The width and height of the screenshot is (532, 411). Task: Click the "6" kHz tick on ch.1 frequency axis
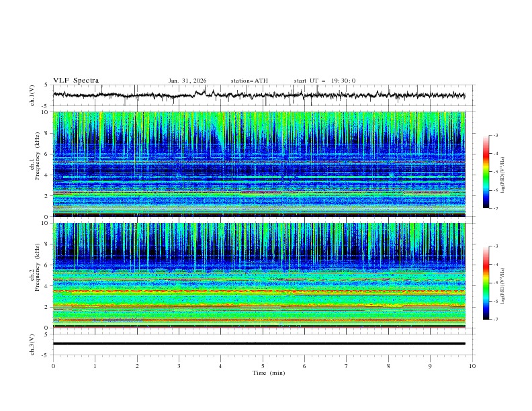coord(48,154)
